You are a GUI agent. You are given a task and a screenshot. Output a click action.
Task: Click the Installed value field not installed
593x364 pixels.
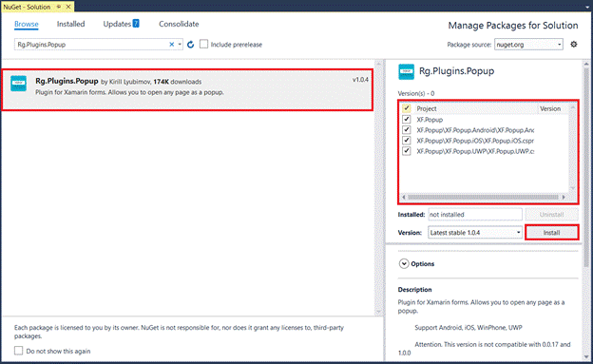(475, 215)
